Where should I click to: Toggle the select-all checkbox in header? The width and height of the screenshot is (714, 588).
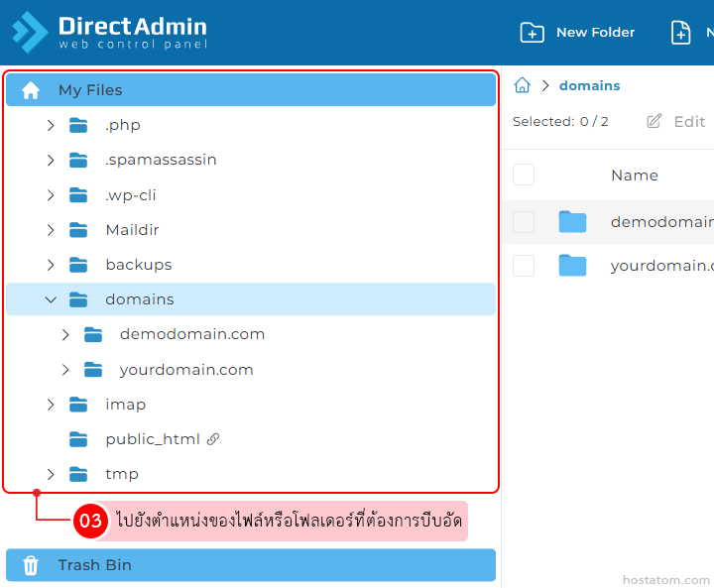point(524,175)
